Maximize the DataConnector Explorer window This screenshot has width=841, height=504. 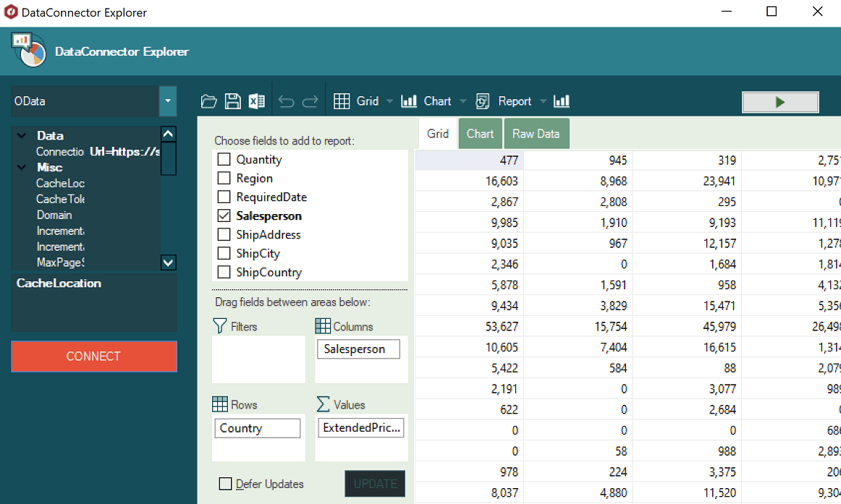click(772, 12)
